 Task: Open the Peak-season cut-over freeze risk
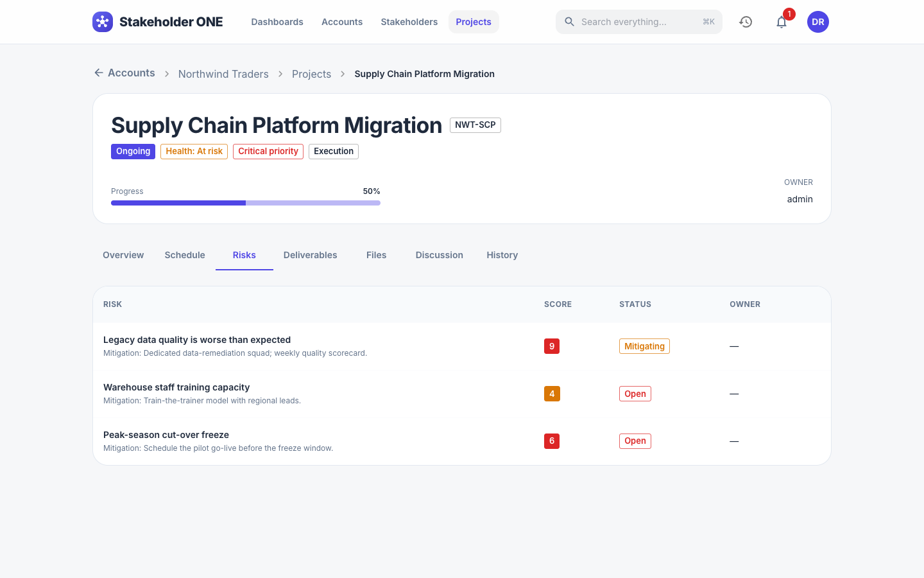462,441
